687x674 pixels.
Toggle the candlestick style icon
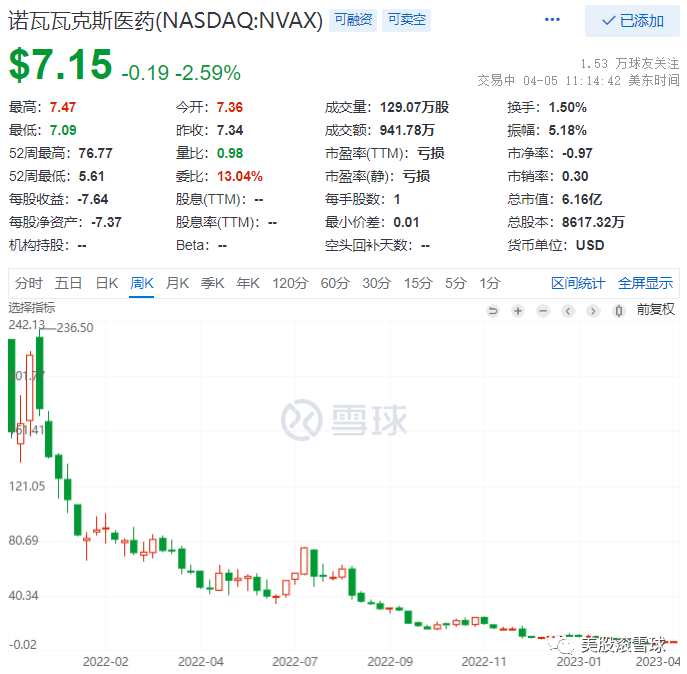pyautogui.click(x=618, y=311)
